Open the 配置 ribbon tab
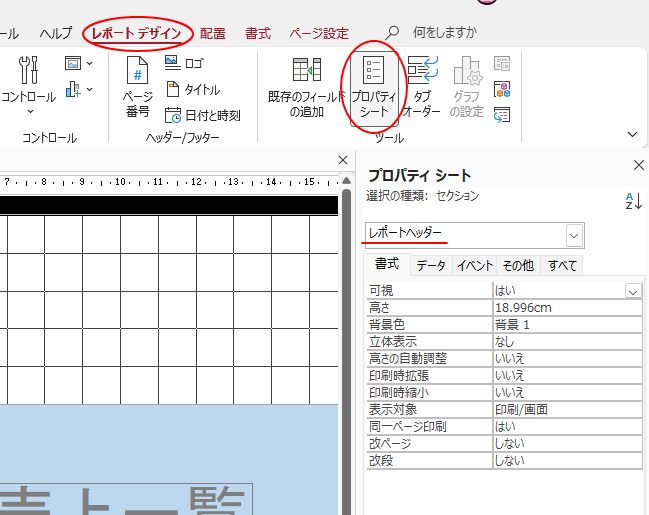Screen dimensions: 649x515 (x=213, y=34)
